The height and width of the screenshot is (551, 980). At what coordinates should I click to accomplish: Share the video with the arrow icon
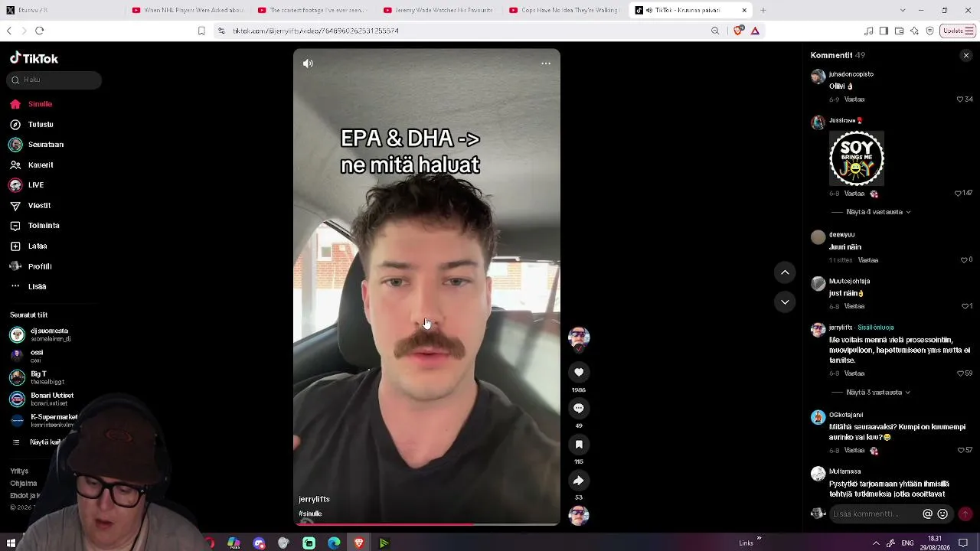pos(579,480)
